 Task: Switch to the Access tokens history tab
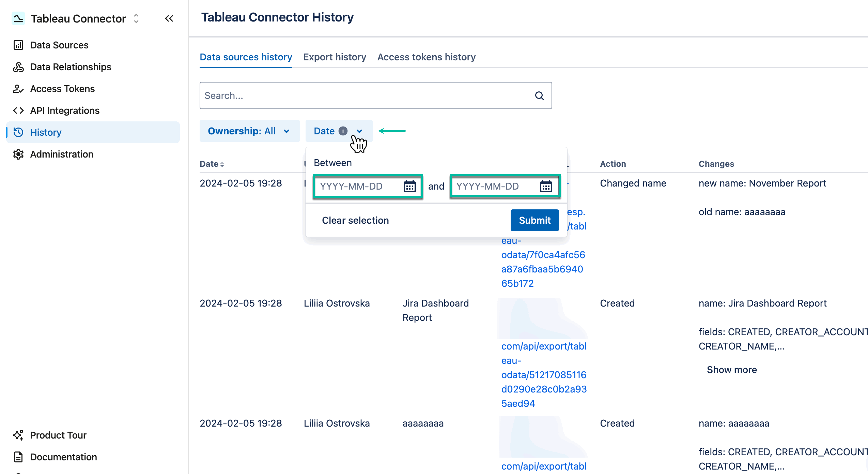click(x=426, y=57)
